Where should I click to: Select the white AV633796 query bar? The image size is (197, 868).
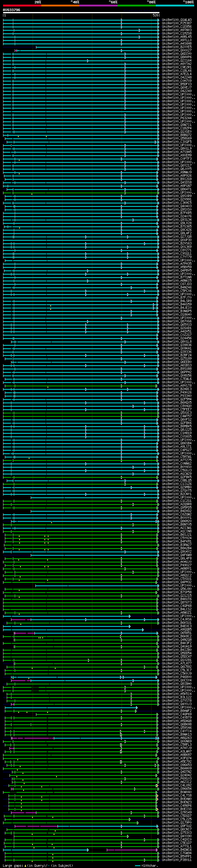click(81, 12)
